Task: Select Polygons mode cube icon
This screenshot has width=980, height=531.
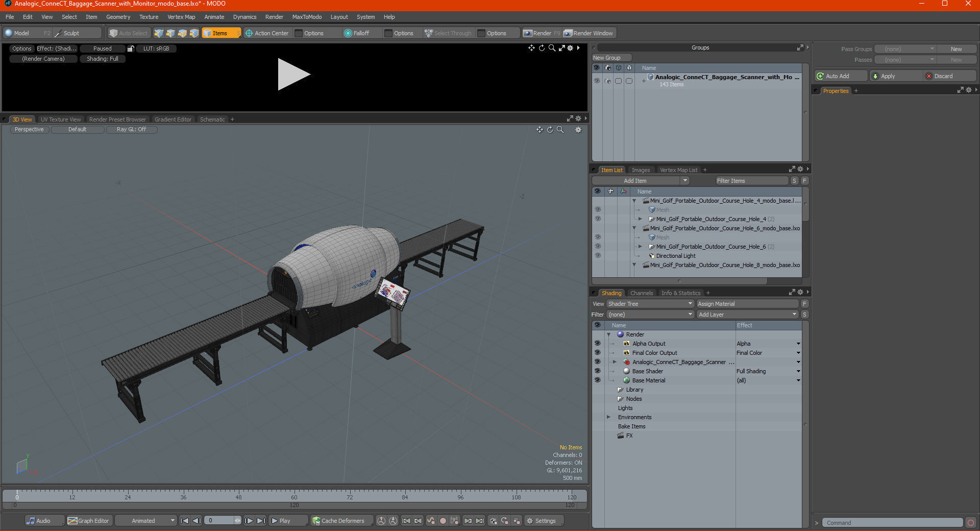Action: coord(182,33)
